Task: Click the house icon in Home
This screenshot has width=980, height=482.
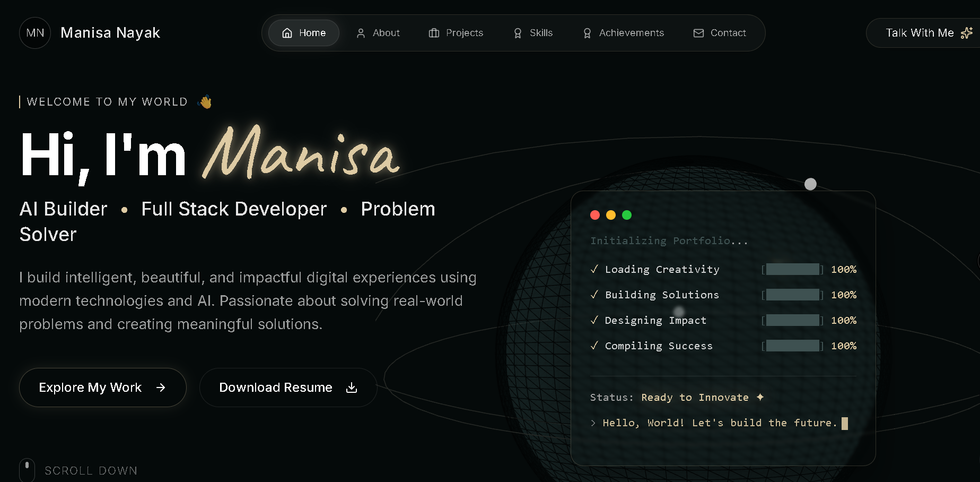Action: click(x=287, y=33)
